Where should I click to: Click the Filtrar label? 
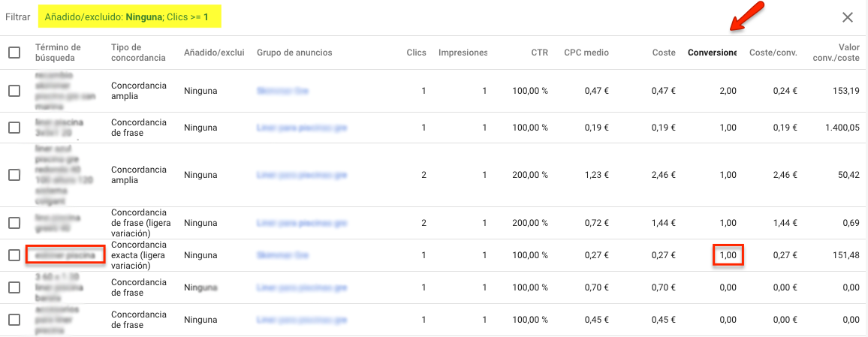click(18, 17)
